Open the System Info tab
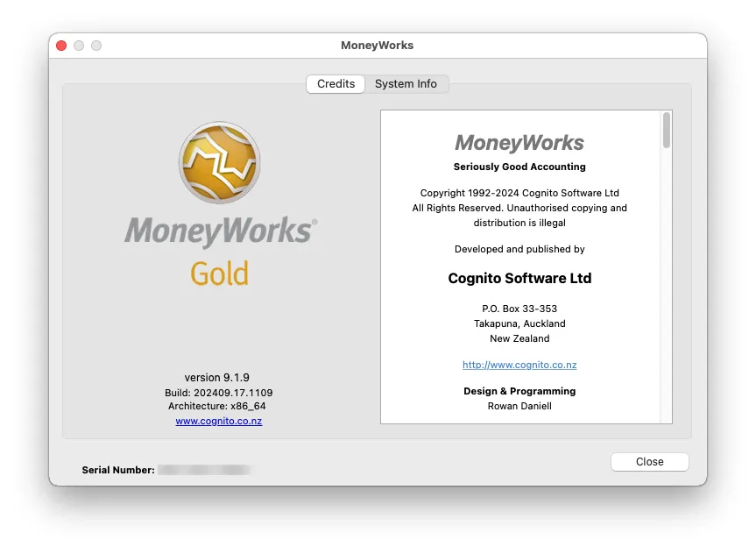Screen dimensions: 756x547 click(406, 84)
